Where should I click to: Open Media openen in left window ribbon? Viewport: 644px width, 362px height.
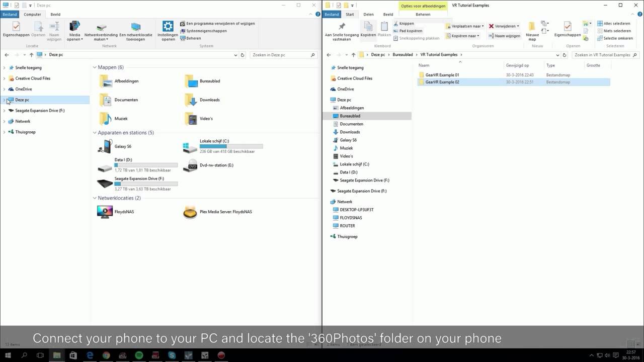tap(74, 31)
